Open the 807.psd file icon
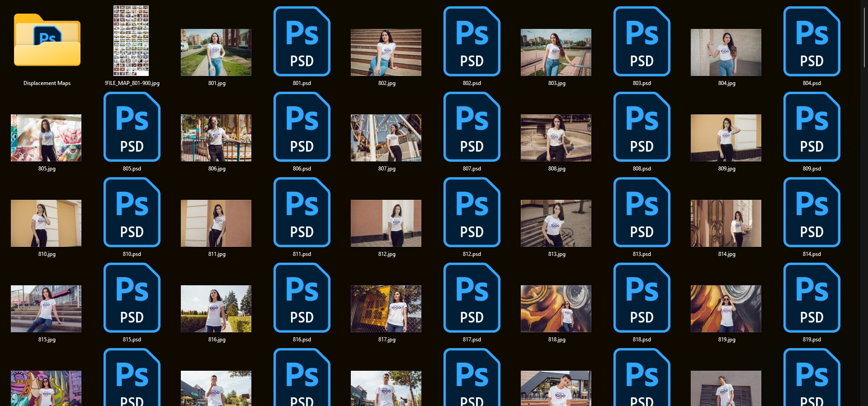The image size is (868, 406). [472, 127]
